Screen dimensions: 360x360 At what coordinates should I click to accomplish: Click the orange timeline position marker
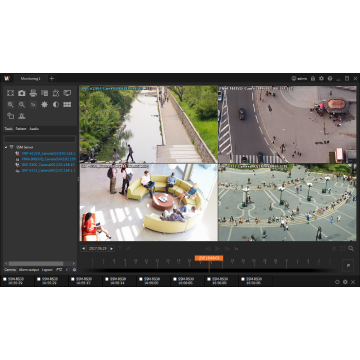click(209, 258)
